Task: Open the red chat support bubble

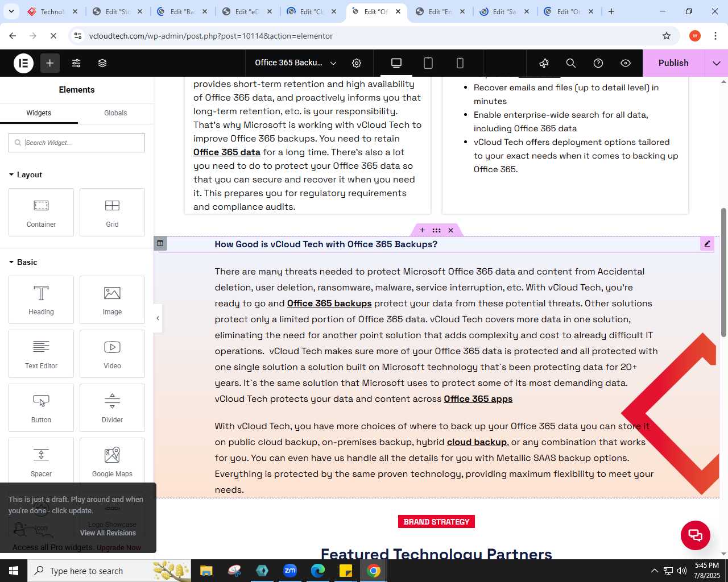Action: pyautogui.click(x=696, y=535)
